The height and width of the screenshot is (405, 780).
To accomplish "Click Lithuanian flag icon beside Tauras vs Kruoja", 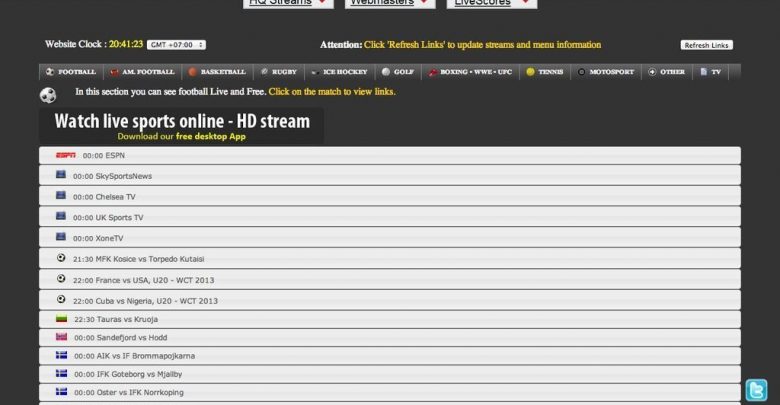I will (x=61, y=318).
